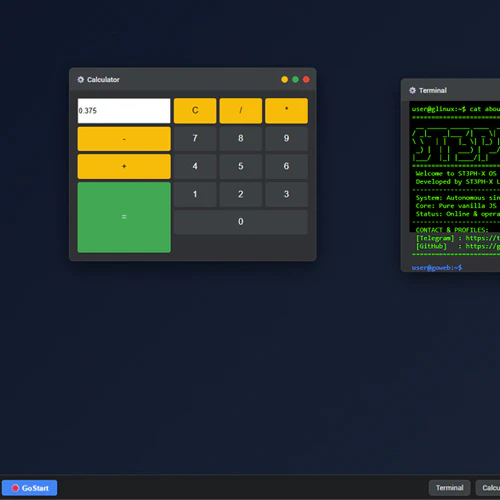Tap the wide 0 button
Image resolution: width=500 pixels, height=500 pixels.
[x=241, y=222]
